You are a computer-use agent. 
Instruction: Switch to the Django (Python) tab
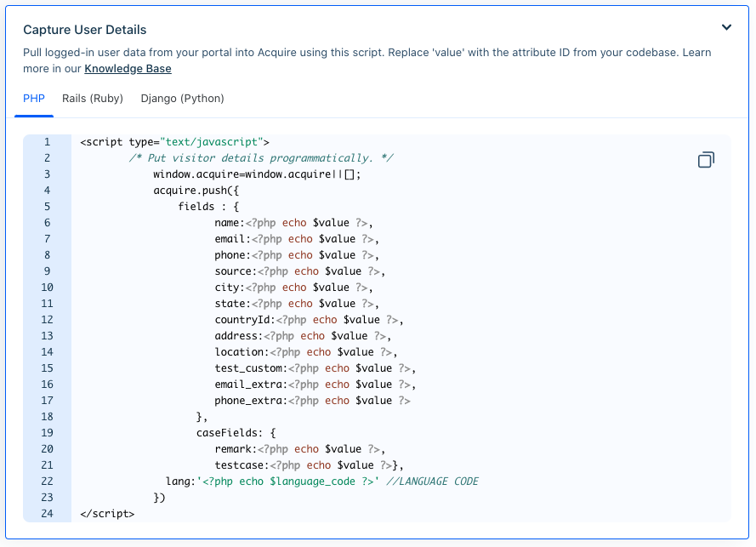click(182, 99)
